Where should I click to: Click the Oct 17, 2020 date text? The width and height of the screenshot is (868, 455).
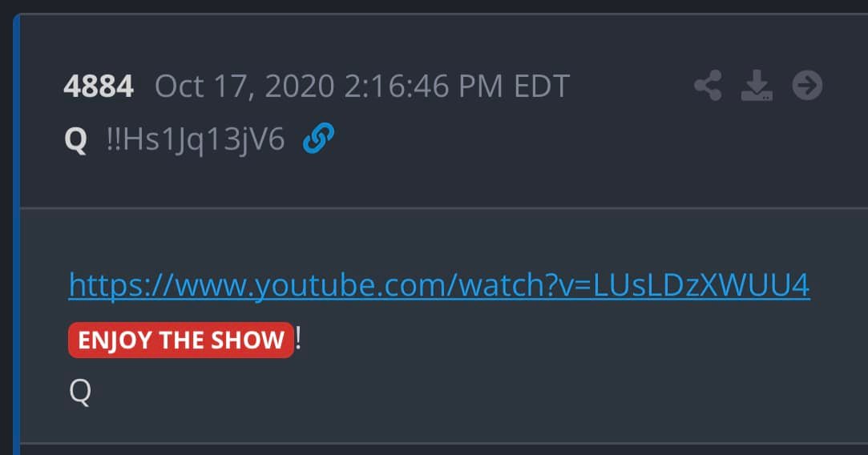[244, 87]
